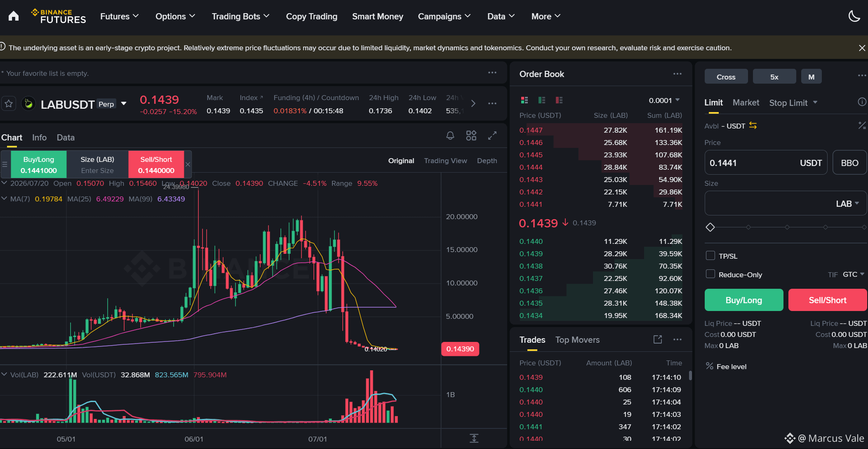This screenshot has width=868, height=449.
Task: Open order type info icon
Action: pyautogui.click(x=862, y=102)
